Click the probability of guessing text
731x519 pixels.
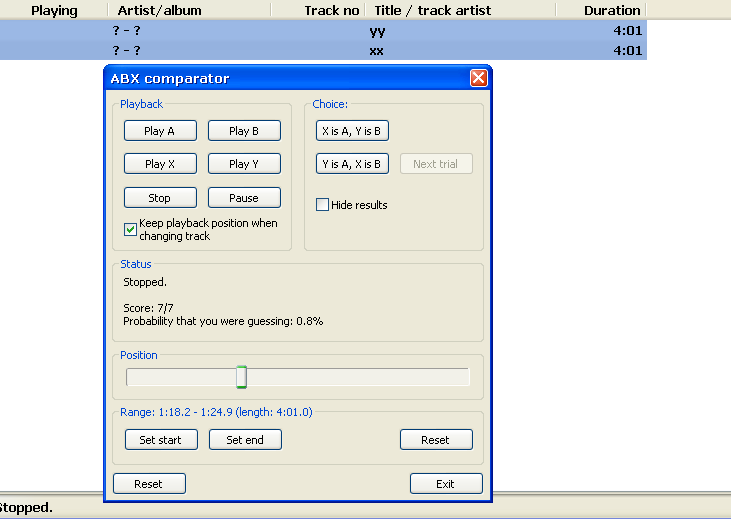pos(223,321)
